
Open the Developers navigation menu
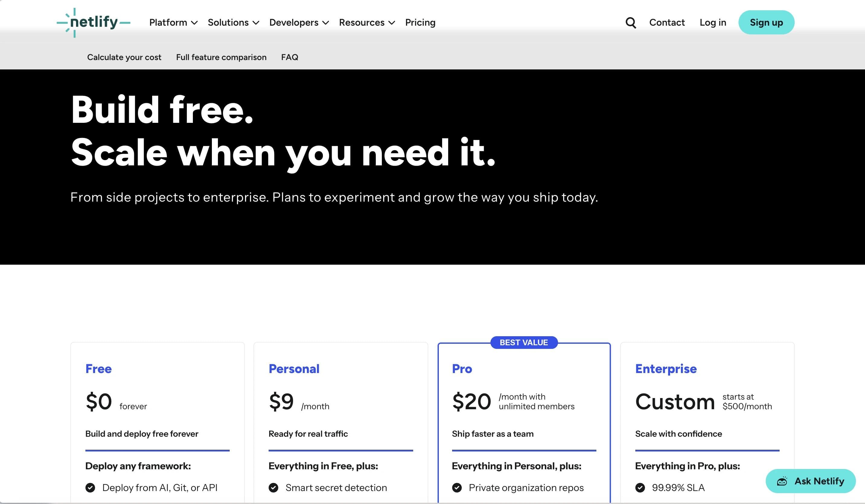click(299, 23)
